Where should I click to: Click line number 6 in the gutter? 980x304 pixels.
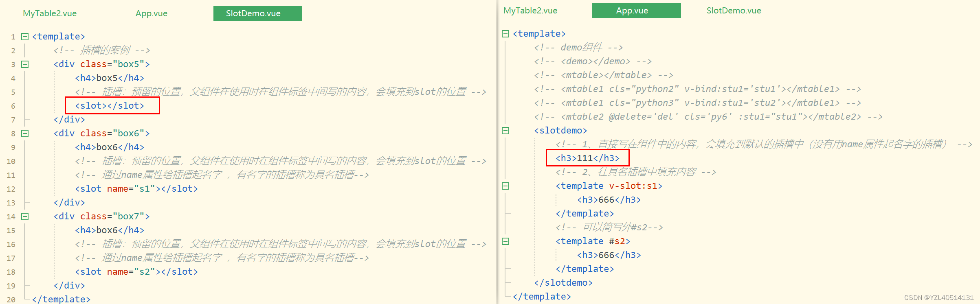tap(13, 106)
